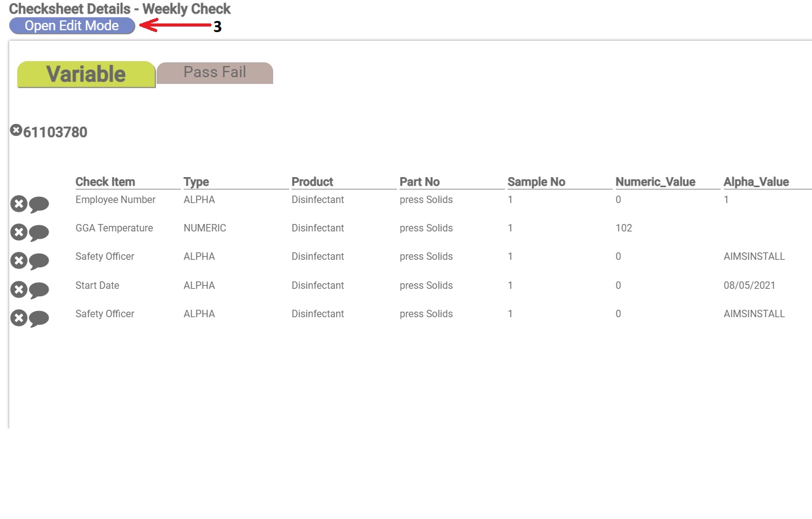
Task: Delete the Employee Number check item row
Action: click(x=18, y=203)
